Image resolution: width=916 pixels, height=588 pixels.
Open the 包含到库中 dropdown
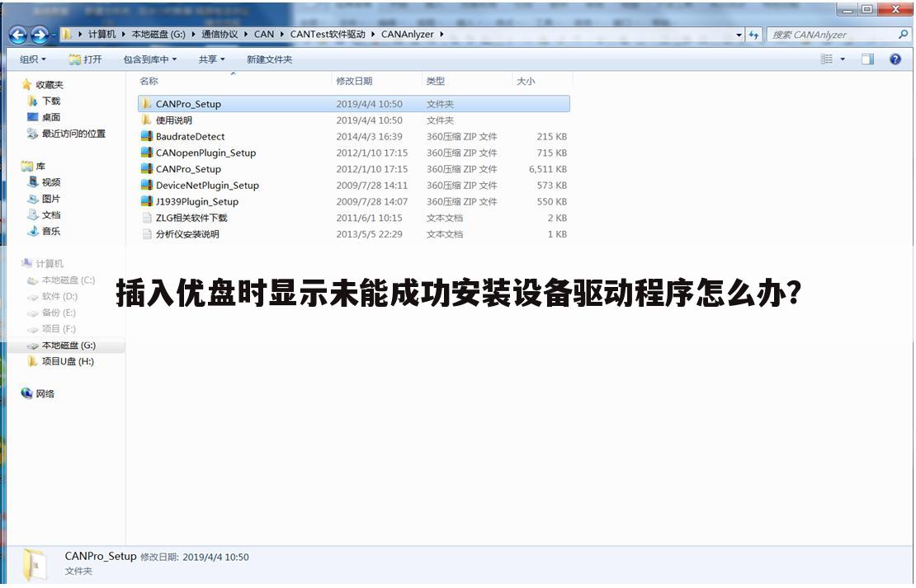pos(149,59)
